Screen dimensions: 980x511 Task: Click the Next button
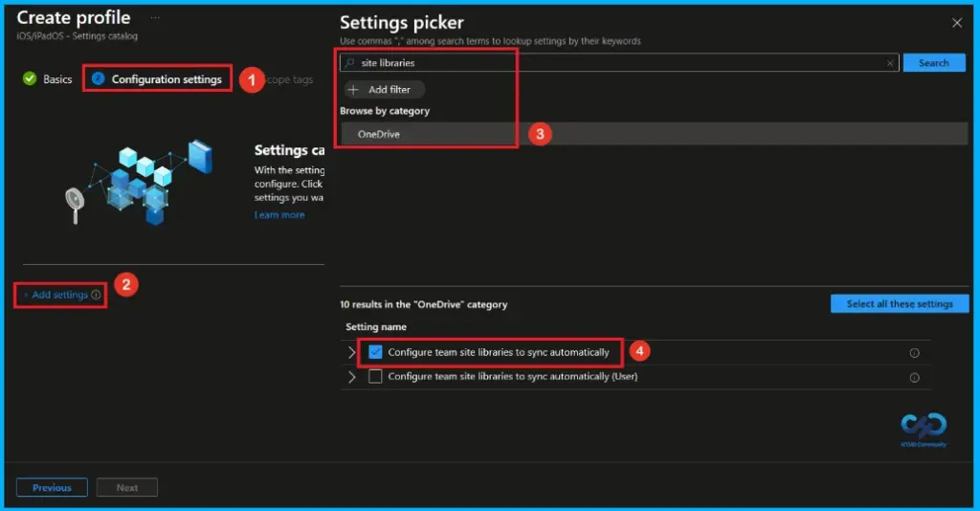pyautogui.click(x=127, y=487)
